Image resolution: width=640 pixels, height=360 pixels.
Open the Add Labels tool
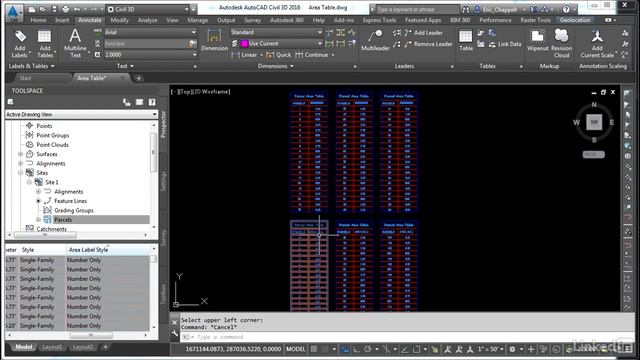(20, 44)
